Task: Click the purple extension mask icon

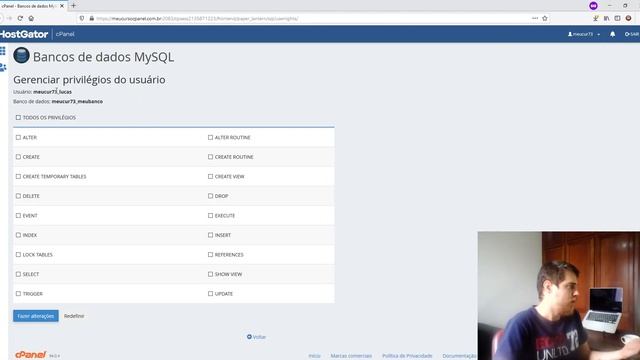Action: click(593, 6)
